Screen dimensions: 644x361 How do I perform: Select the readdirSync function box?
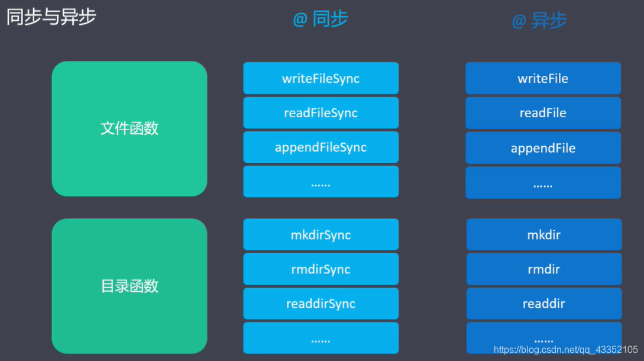[x=321, y=304]
